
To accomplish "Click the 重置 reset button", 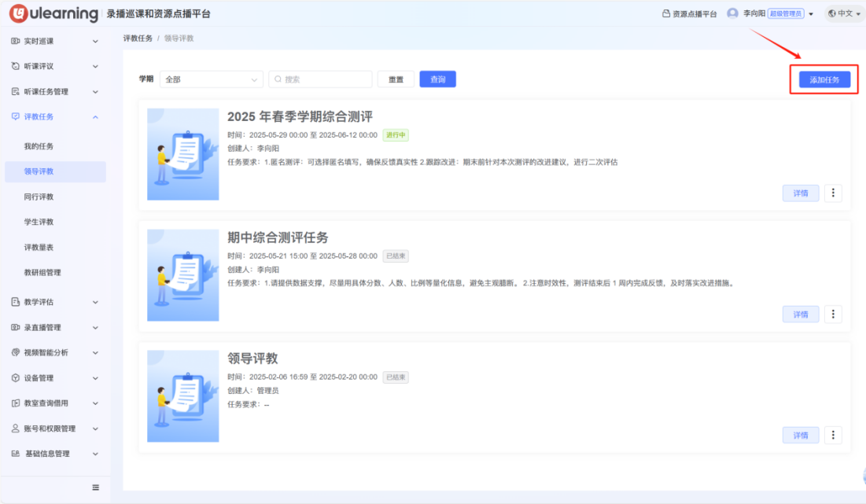I will tap(396, 79).
